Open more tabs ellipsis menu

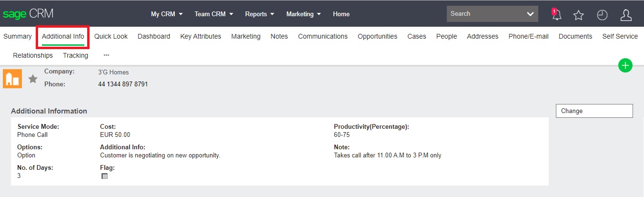106,55
